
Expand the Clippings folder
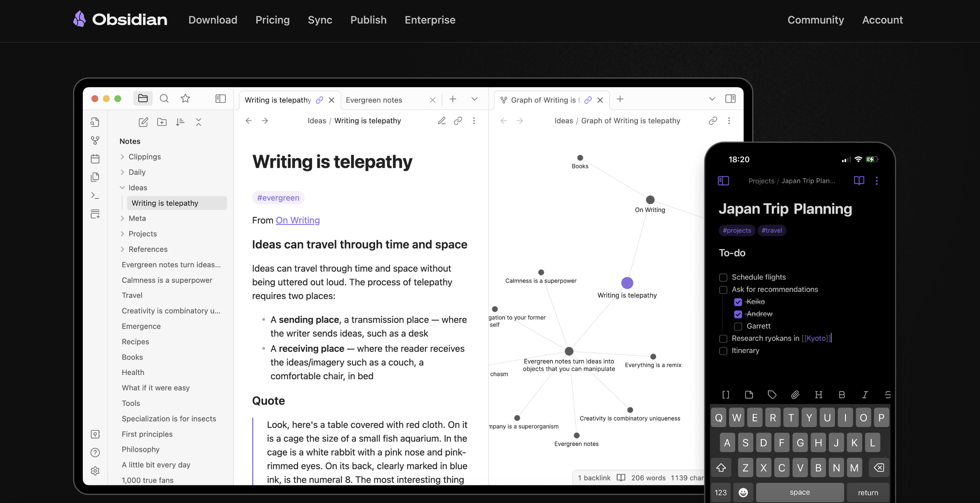[x=122, y=157]
